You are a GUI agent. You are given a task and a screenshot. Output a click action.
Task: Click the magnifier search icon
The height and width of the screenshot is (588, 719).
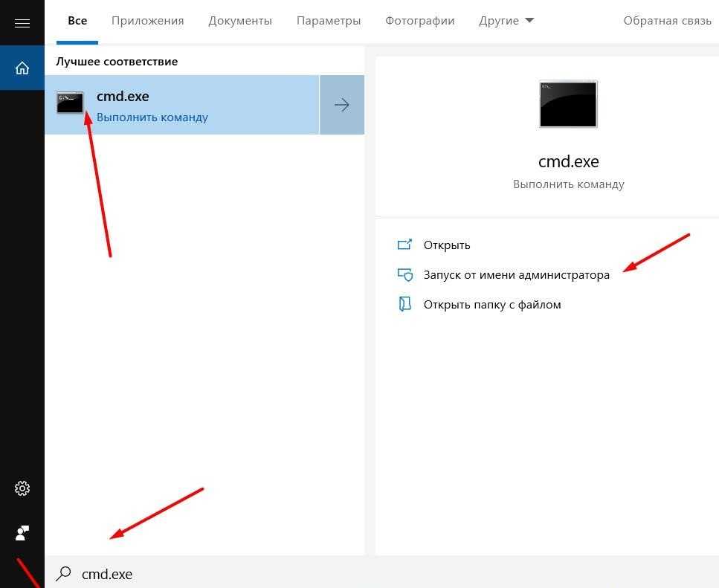pyautogui.click(x=65, y=574)
